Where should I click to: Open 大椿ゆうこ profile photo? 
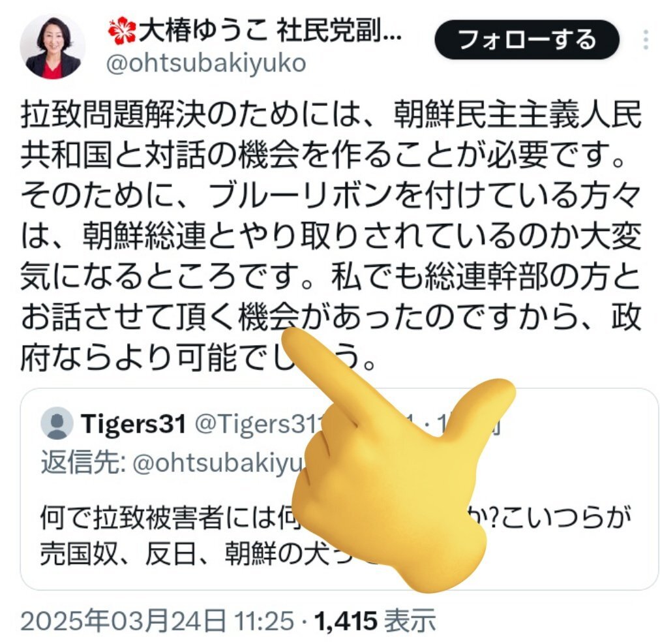click(52, 46)
